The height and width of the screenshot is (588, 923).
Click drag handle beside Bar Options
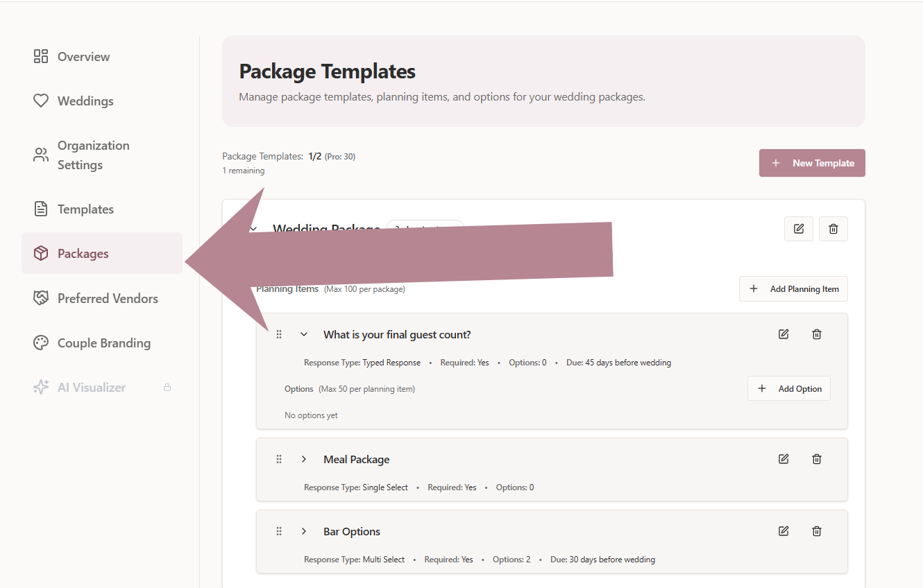pos(279,531)
